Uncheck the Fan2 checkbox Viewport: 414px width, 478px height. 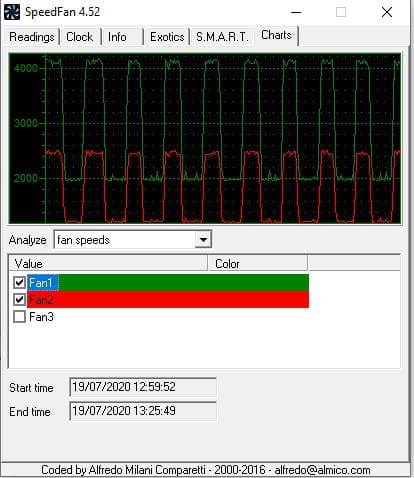[x=19, y=299]
